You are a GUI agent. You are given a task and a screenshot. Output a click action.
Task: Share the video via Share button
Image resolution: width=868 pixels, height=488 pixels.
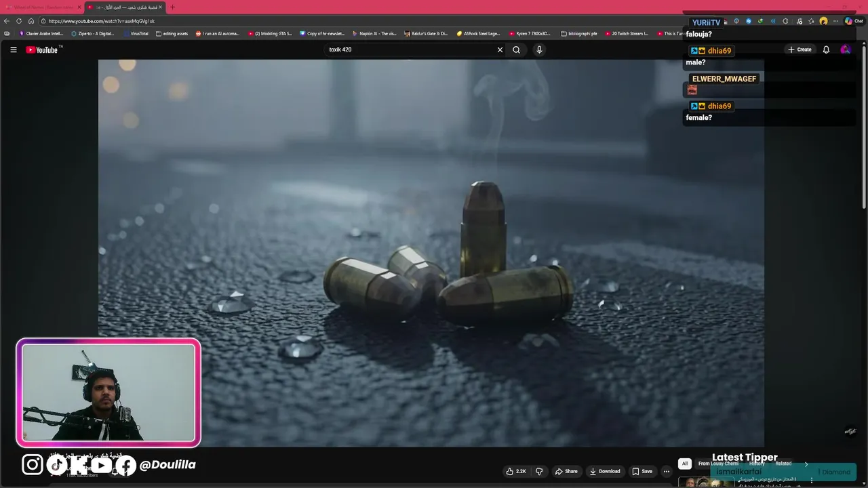click(x=566, y=471)
